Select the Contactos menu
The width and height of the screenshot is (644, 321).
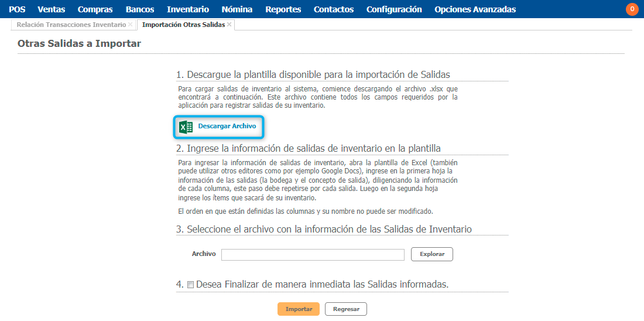pos(334,9)
